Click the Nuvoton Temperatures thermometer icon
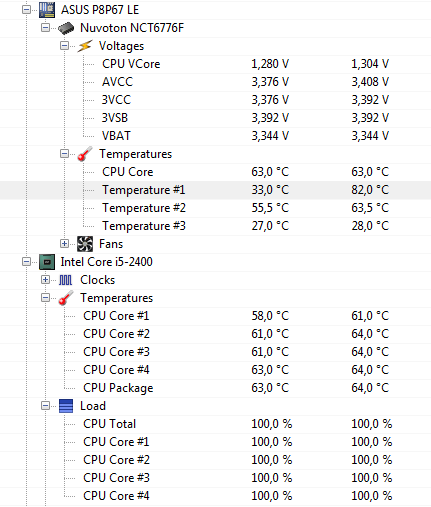 [x=85, y=154]
